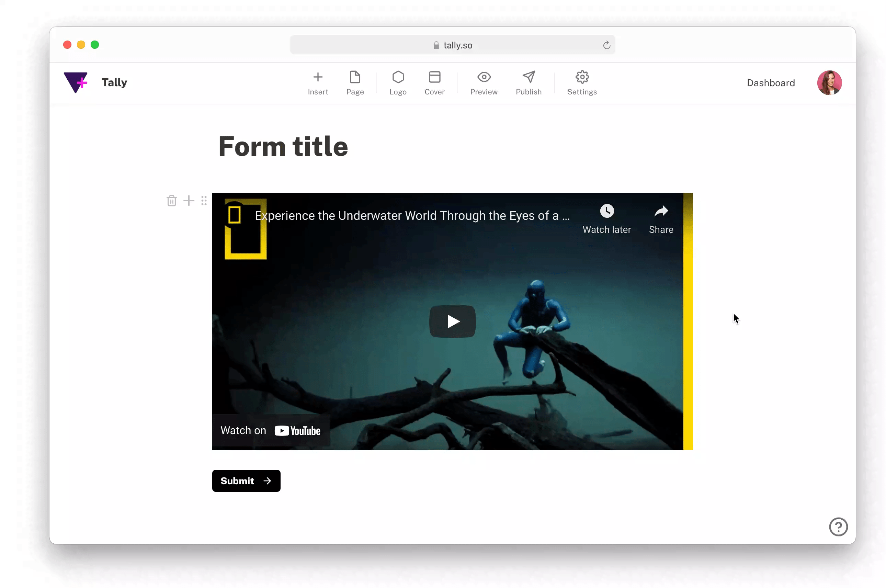Click the Tally brand name
The height and width of the screenshot is (588, 886).
tap(114, 82)
